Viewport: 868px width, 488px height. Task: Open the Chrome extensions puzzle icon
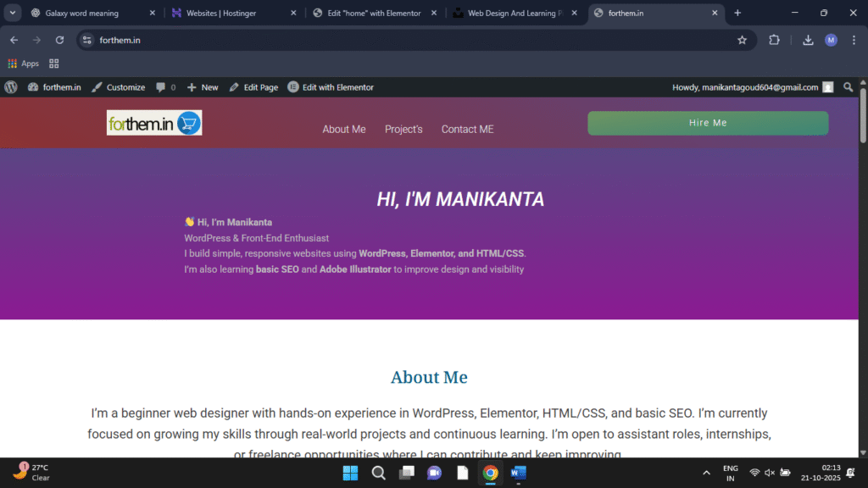(774, 40)
